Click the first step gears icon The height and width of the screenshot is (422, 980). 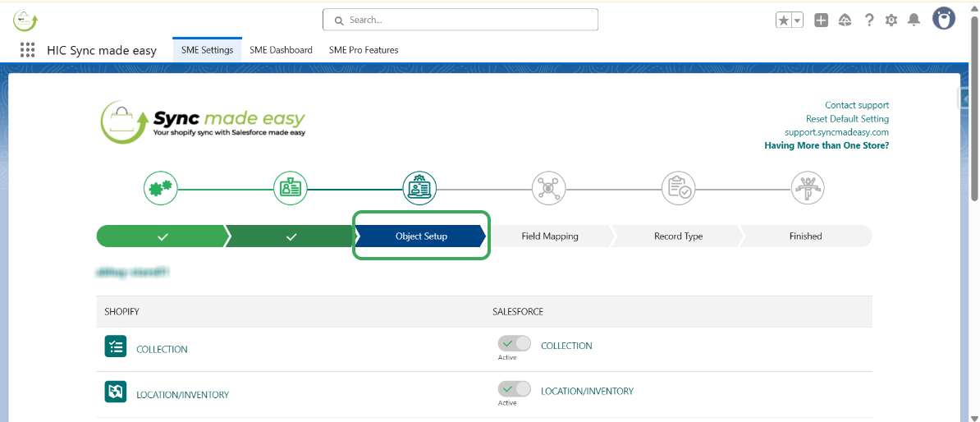coord(161,187)
